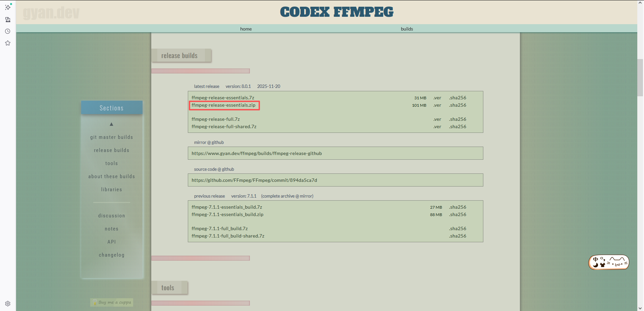Go to libraries section

(111, 190)
